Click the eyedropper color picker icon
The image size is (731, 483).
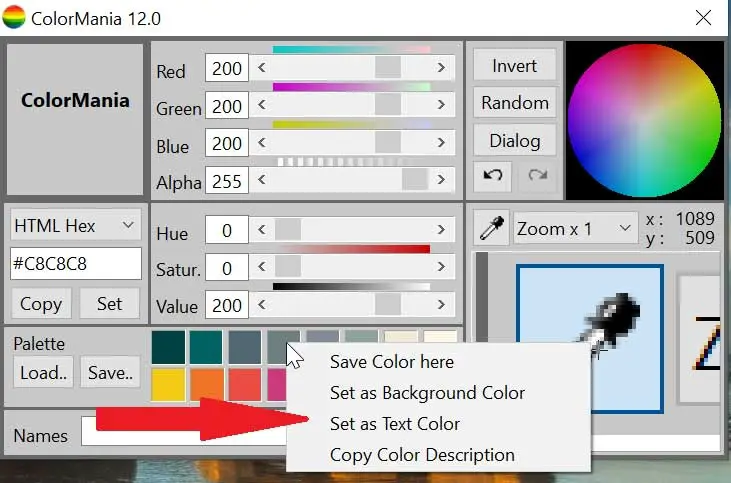tap(491, 229)
